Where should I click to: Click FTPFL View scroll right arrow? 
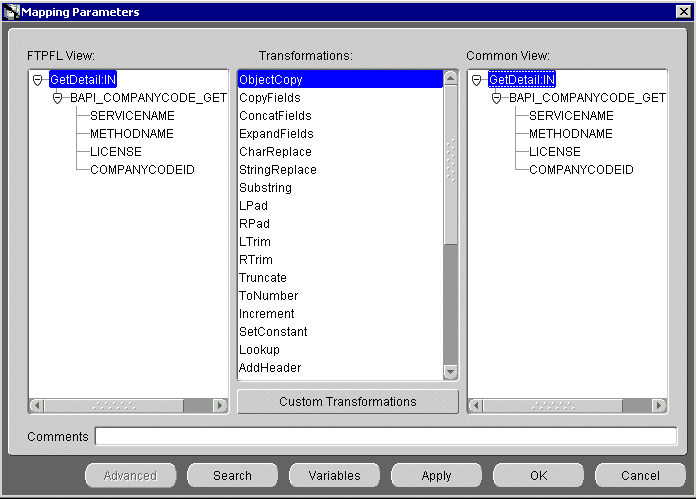[219, 405]
